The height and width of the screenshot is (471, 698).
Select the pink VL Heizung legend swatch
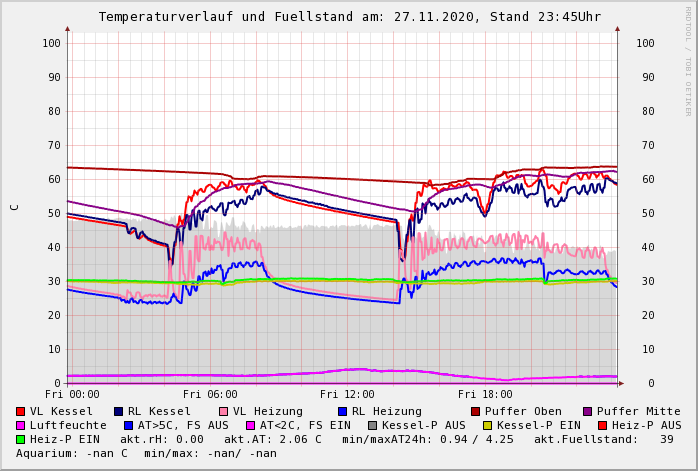(224, 411)
